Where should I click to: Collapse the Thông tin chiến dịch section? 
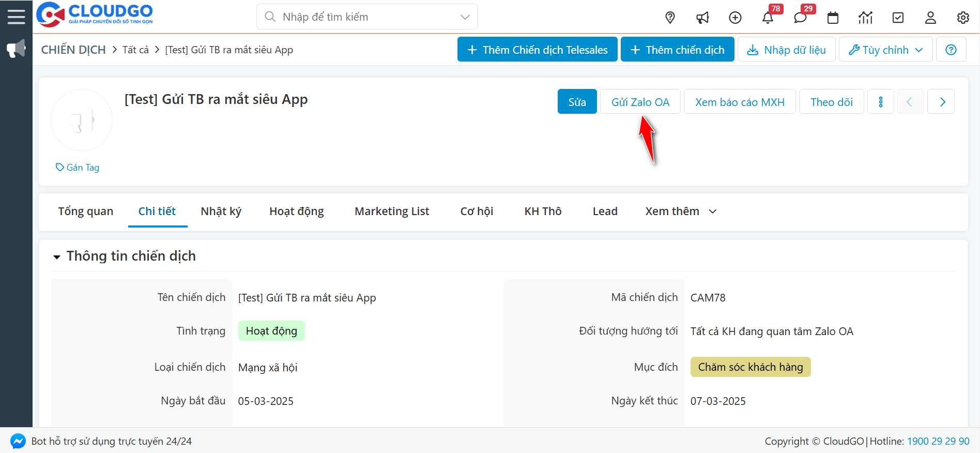[57, 256]
